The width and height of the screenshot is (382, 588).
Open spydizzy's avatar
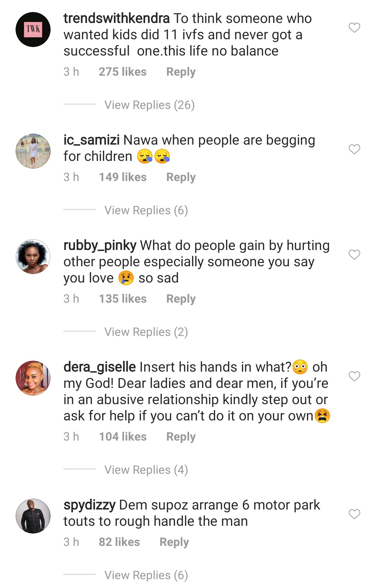click(x=33, y=516)
